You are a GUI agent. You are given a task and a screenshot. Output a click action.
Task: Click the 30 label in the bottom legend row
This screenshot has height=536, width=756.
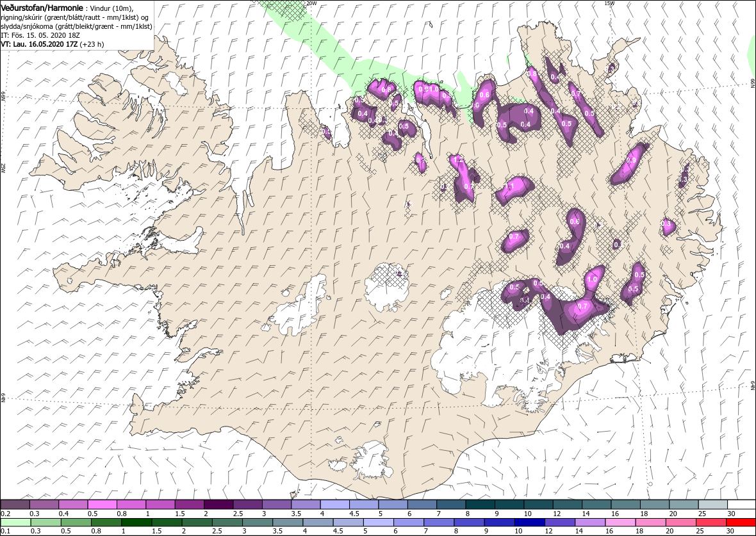(x=731, y=532)
